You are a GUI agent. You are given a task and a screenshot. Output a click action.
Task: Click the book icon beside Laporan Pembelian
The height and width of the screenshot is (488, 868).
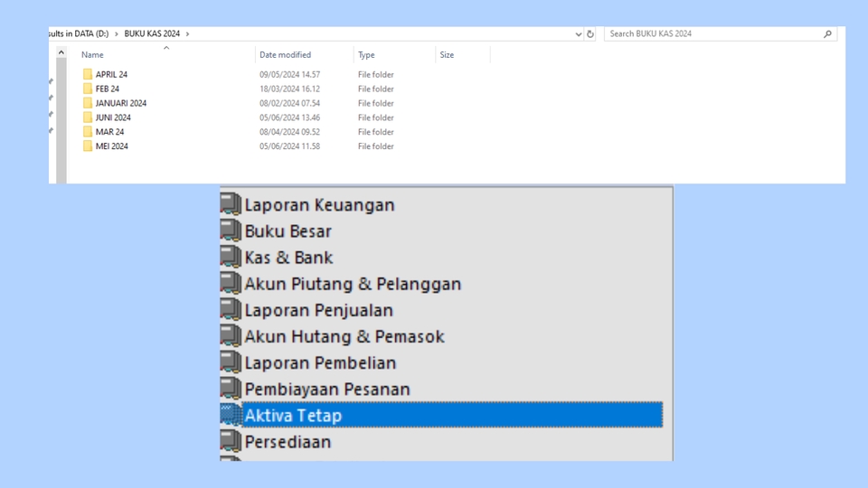(231, 362)
